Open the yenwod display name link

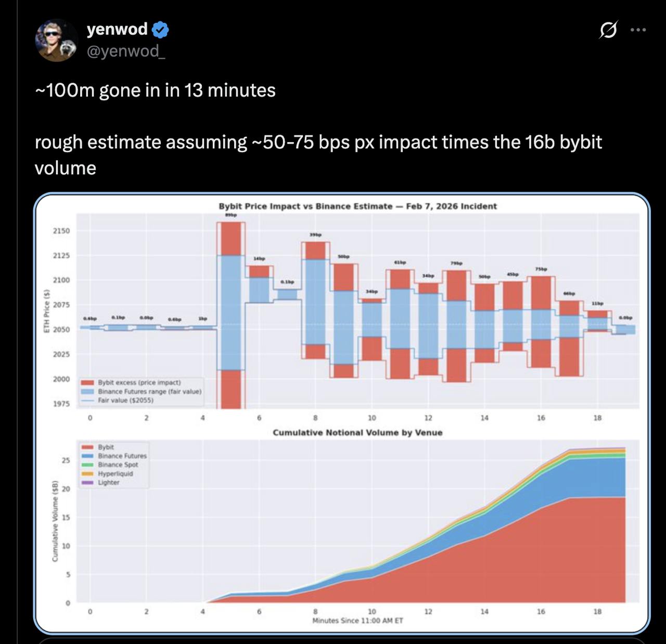click(x=117, y=29)
